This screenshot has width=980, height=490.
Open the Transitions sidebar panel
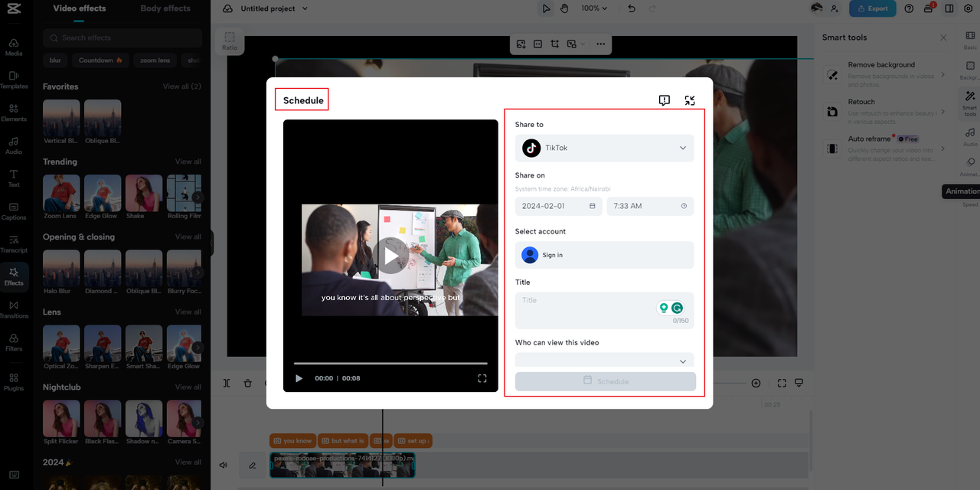(x=14, y=309)
